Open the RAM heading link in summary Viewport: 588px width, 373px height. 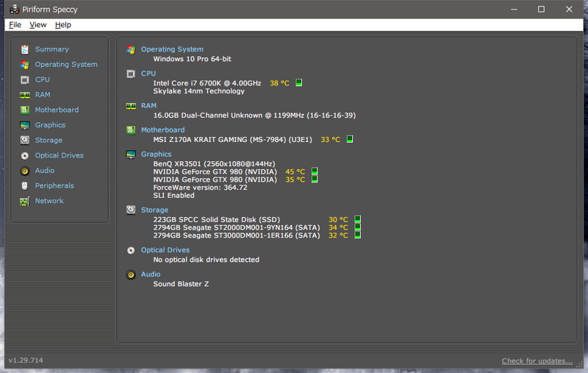[149, 106]
